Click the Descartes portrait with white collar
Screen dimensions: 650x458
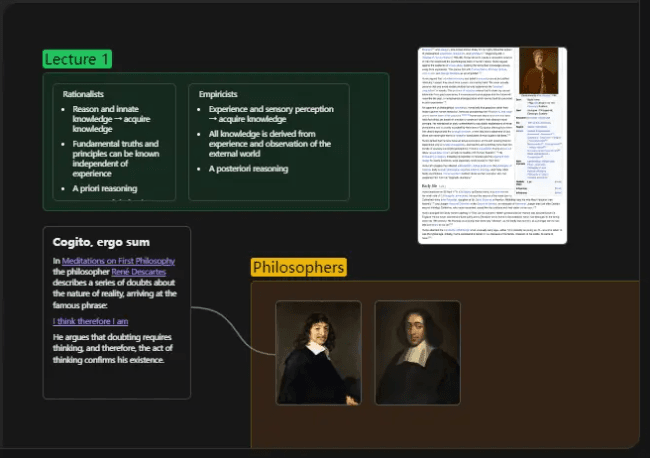(x=318, y=353)
